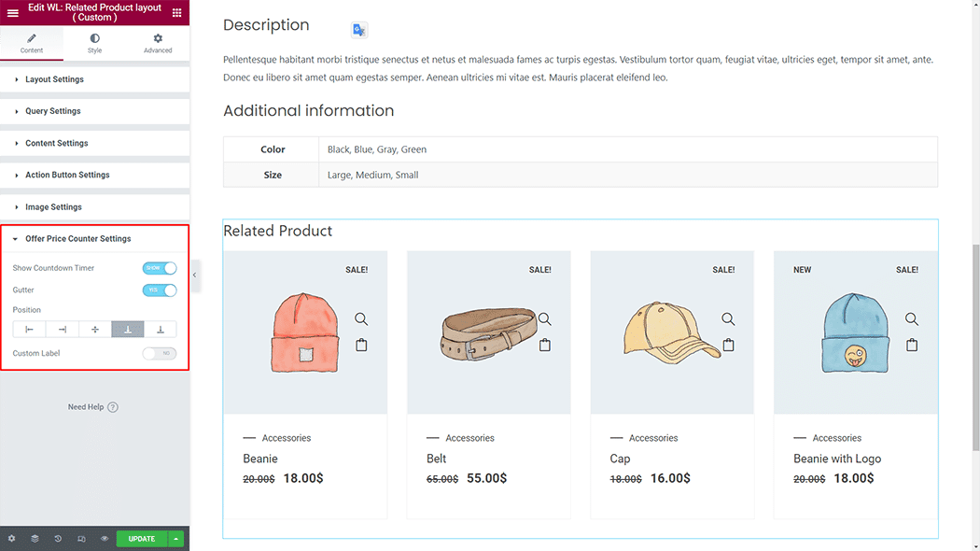The image size is (980, 551).
Task: Toggle Show Countdown Timer switch
Action: pyautogui.click(x=160, y=268)
